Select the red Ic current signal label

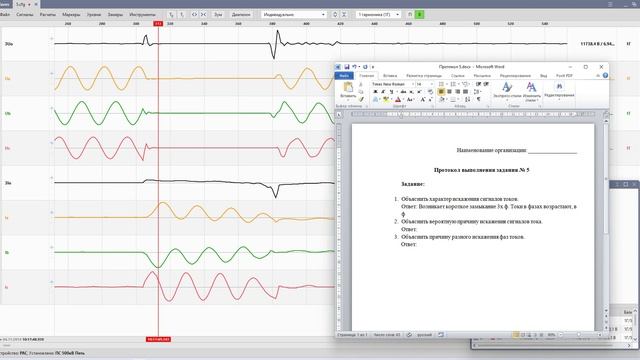(x=7, y=287)
